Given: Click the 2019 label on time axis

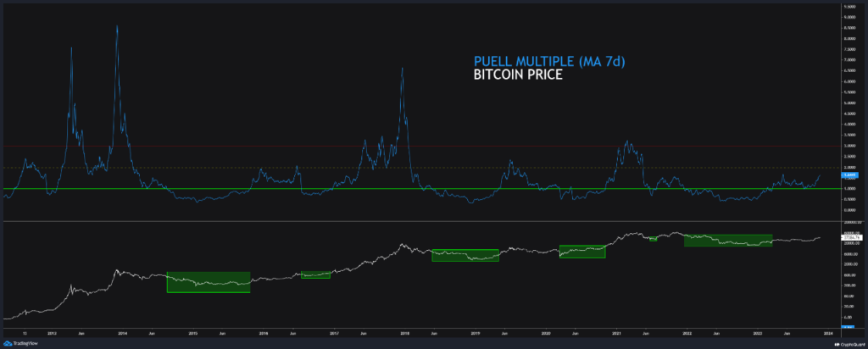Looking at the screenshot, I should point(475,334).
